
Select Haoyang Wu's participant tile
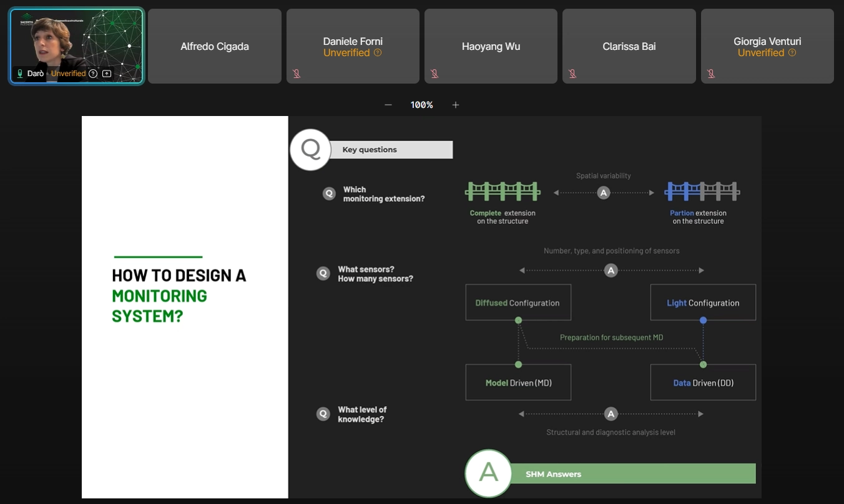click(x=491, y=46)
